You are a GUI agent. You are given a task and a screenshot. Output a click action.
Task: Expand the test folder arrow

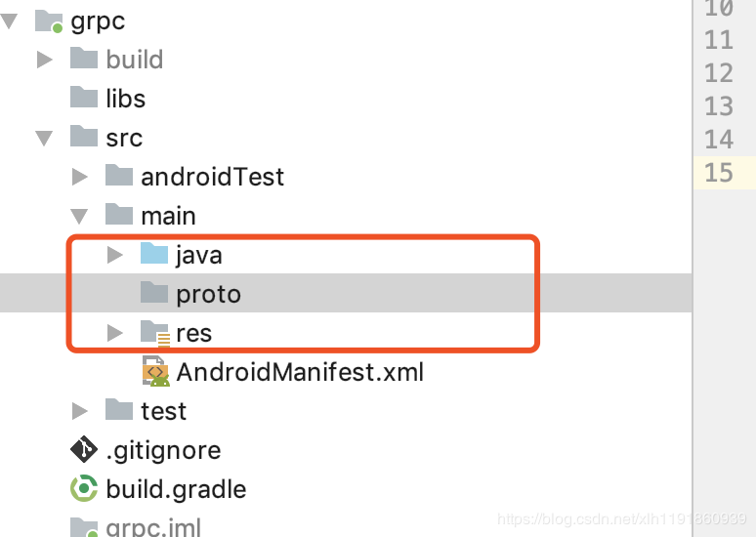point(79,411)
